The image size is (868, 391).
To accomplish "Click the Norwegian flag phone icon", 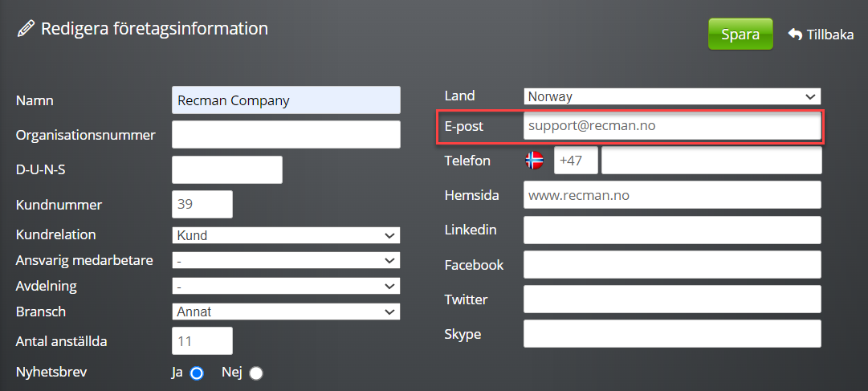I will coord(534,161).
